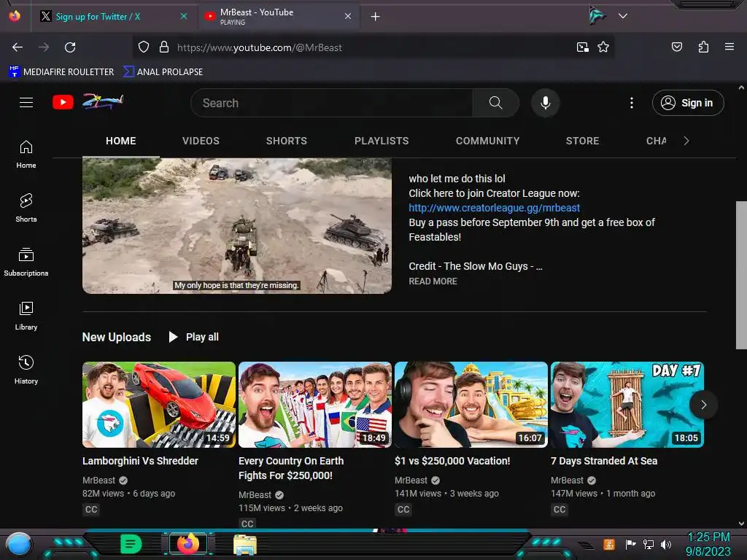Open Subscriptions in the sidebar
The image size is (747, 560).
click(26, 262)
